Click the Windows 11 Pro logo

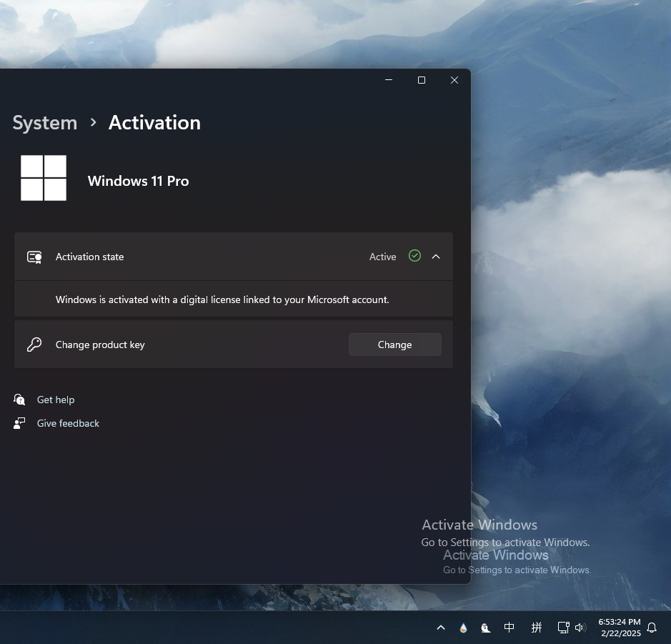coord(43,178)
